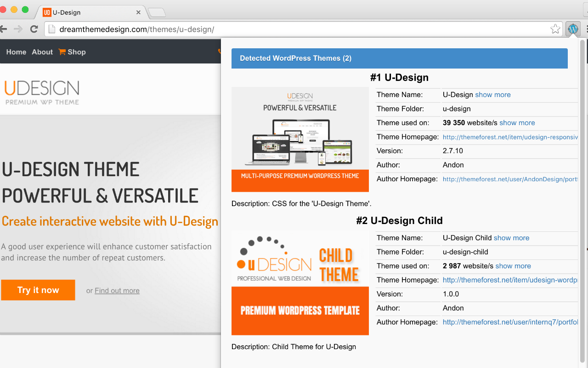This screenshot has width=588, height=368.
Task: Bookmark the page with the star icon
Action: click(555, 29)
